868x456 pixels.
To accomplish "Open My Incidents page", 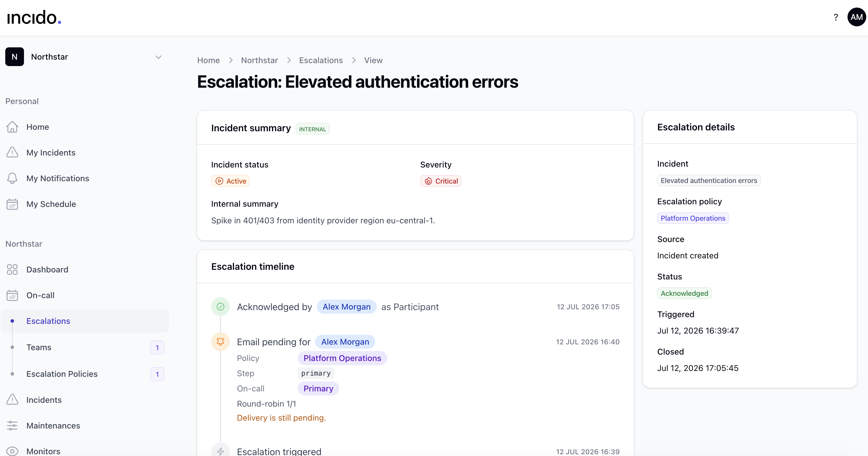I will [x=51, y=153].
